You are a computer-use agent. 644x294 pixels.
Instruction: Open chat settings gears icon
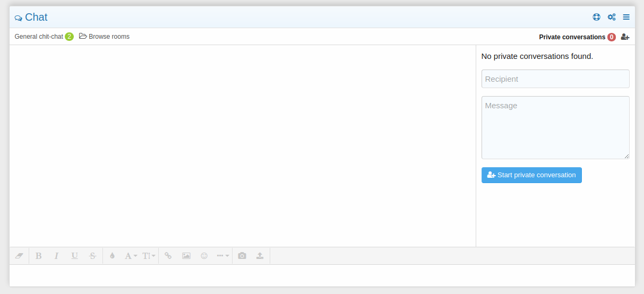coord(612,17)
